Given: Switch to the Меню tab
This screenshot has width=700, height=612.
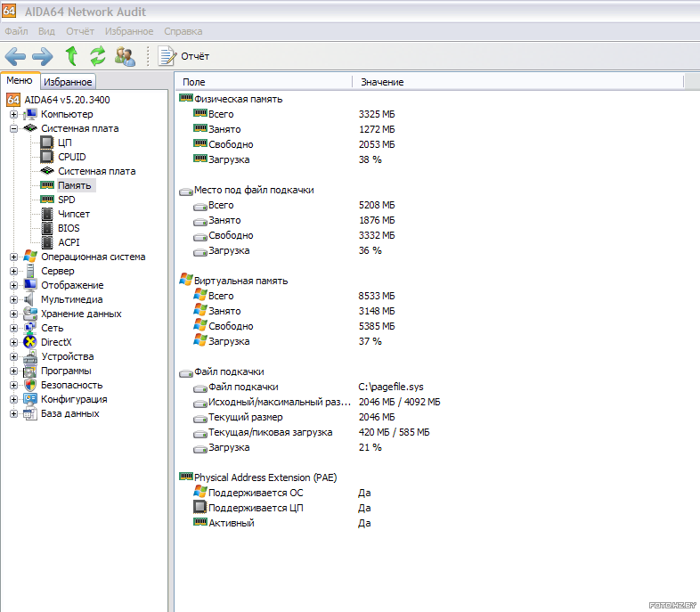Looking at the screenshot, I should [x=20, y=80].
